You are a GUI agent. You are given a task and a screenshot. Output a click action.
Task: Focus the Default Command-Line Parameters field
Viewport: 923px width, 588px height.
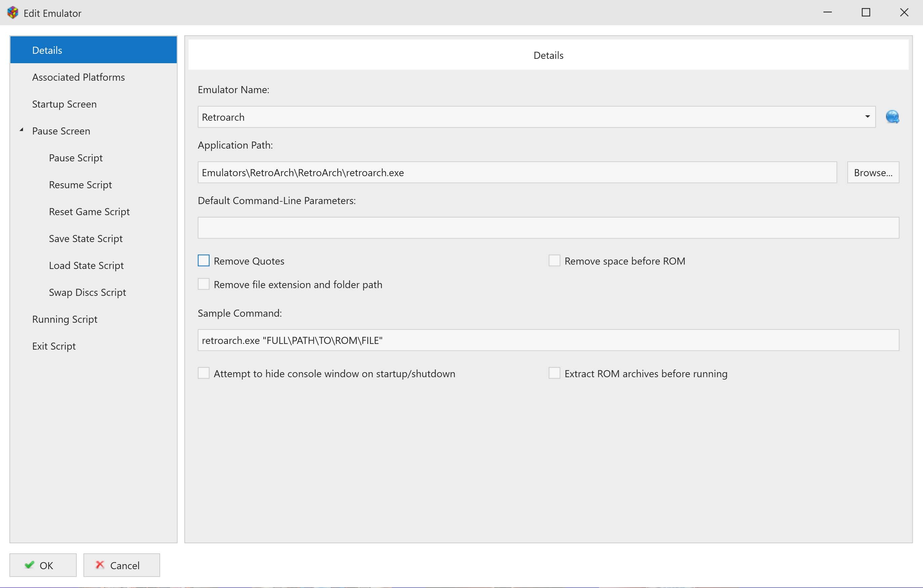pyautogui.click(x=548, y=228)
